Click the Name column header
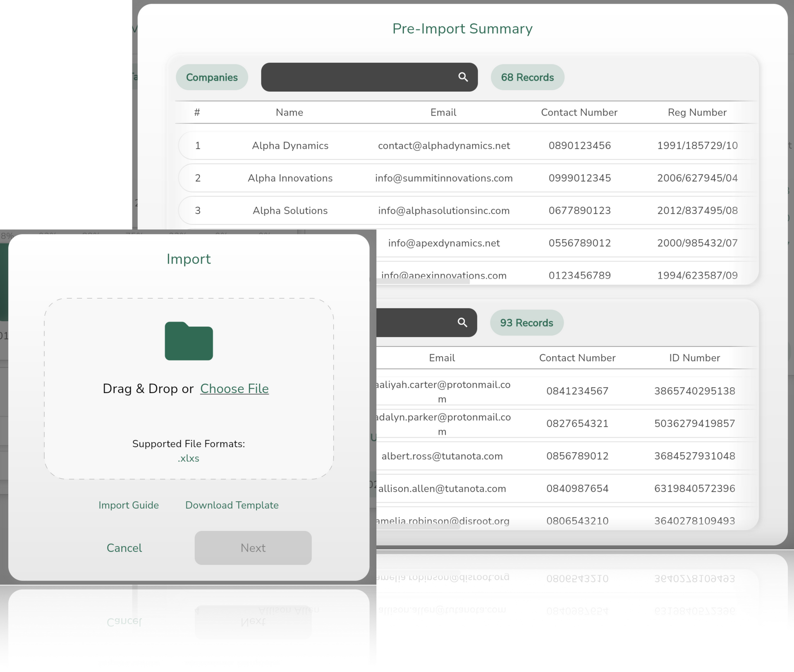The image size is (794, 672). coord(289,112)
